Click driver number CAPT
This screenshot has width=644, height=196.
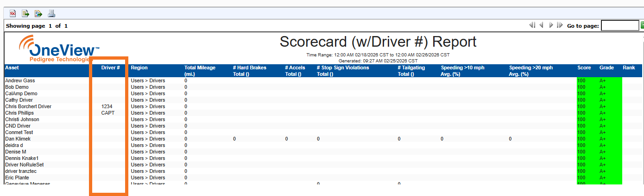[x=108, y=113]
